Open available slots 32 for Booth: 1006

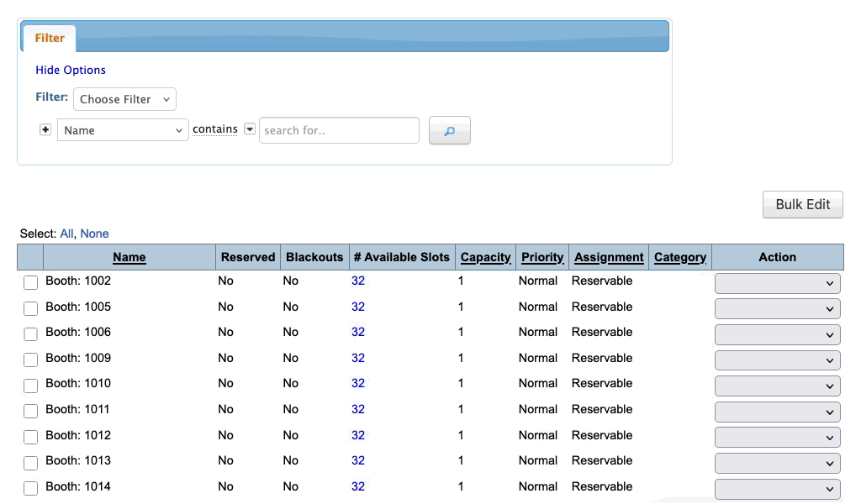coord(358,333)
